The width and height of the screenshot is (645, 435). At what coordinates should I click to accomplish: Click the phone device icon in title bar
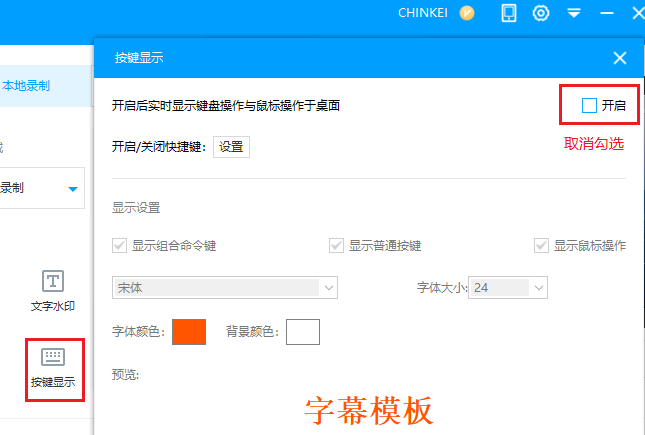pyautogui.click(x=509, y=13)
